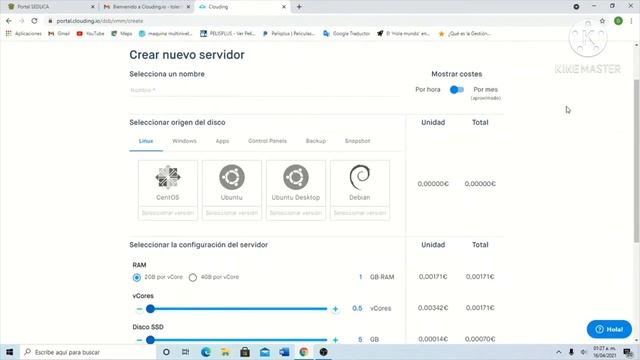Screen dimensions: 640x360
Task: Open File Explorer from taskbar
Action: [x=225, y=352]
